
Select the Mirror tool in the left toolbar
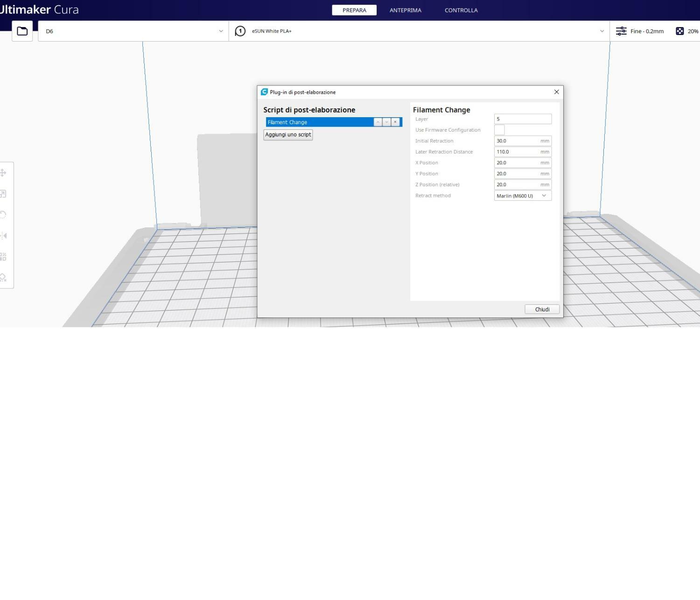click(x=3, y=236)
